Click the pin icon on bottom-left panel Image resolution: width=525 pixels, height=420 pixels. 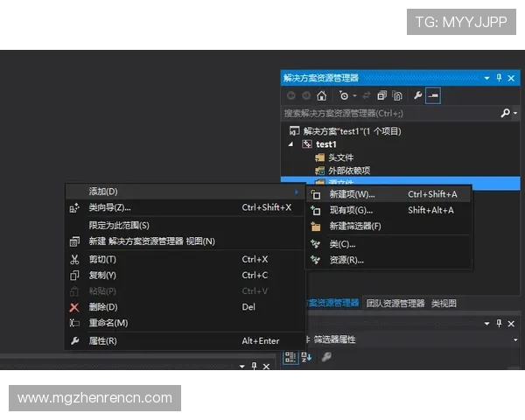click(254, 366)
